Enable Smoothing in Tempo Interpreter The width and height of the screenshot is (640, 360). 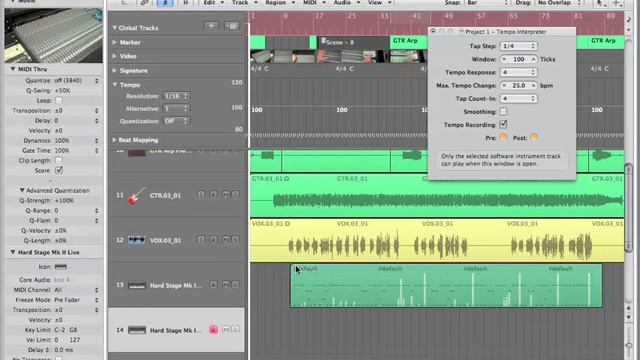pyautogui.click(x=503, y=111)
